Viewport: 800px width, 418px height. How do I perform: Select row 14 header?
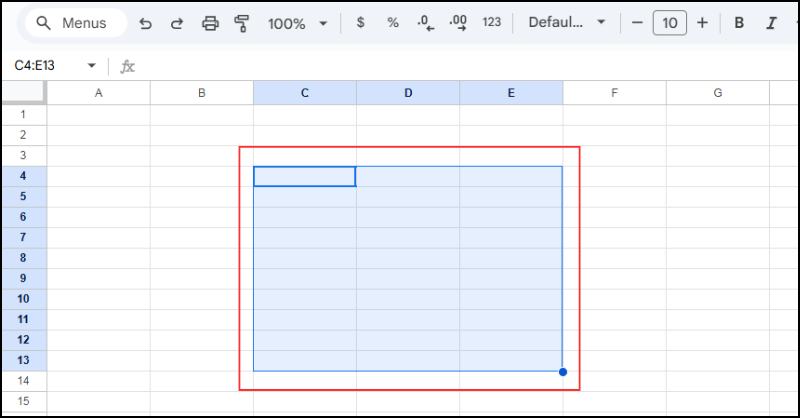24,381
